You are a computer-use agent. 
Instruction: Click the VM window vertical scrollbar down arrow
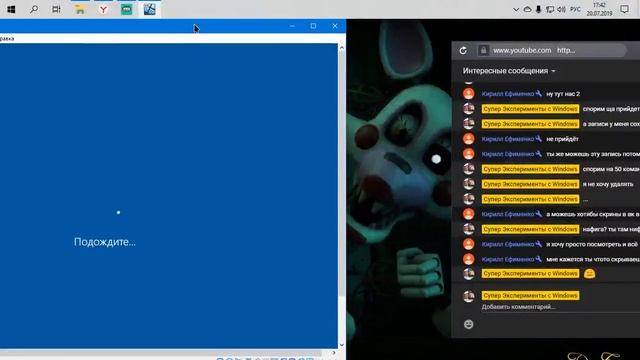[342, 345]
